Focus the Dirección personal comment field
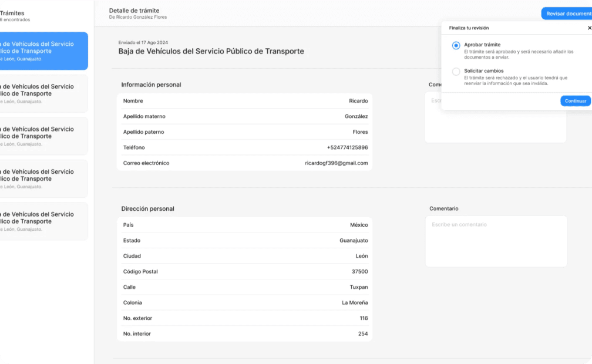The width and height of the screenshot is (592, 364). click(x=496, y=241)
